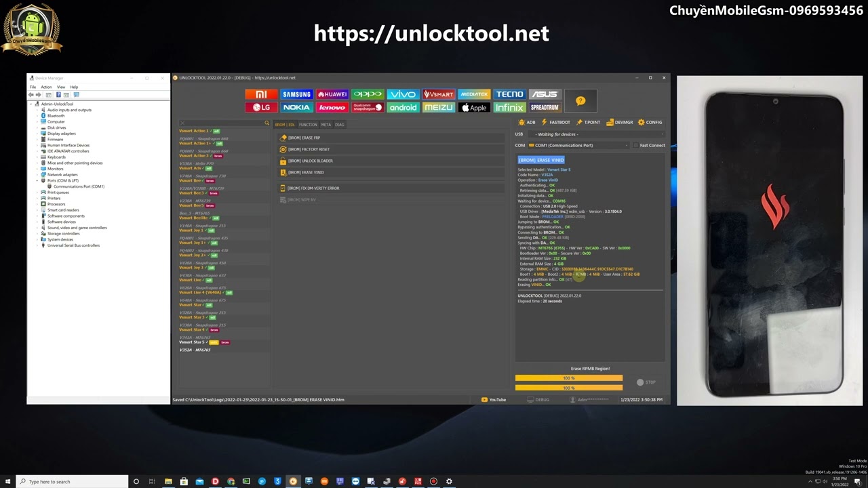Open the Help menu in Device Manager
868x488 pixels.
coord(74,87)
